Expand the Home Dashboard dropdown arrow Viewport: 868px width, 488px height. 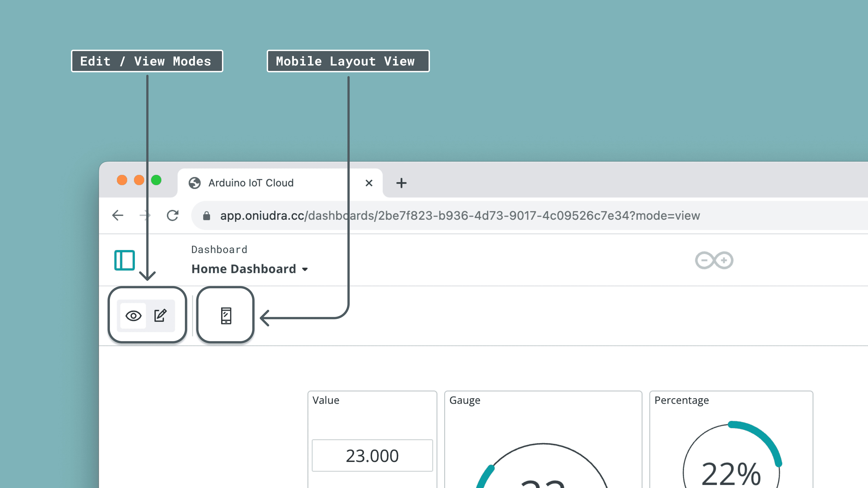(x=305, y=269)
